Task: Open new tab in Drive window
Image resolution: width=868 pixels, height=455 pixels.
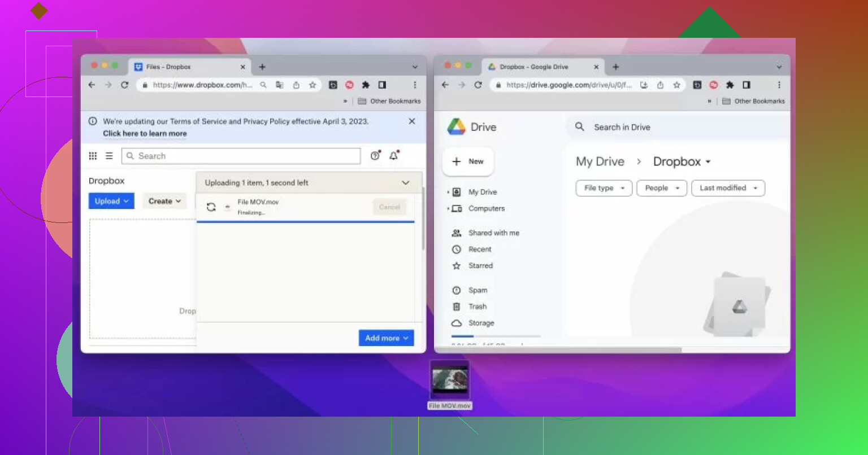Action: point(615,67)
